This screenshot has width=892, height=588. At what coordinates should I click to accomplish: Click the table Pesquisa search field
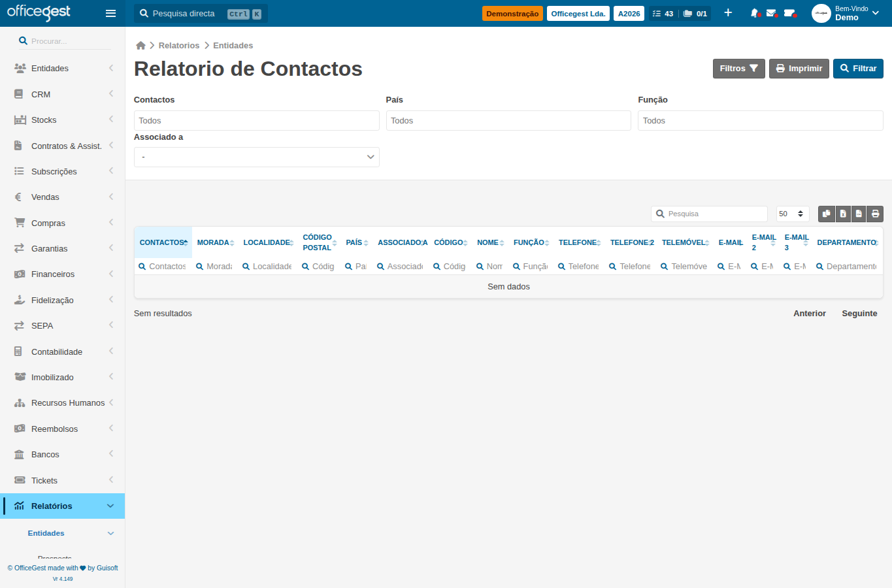coord(709,214)
